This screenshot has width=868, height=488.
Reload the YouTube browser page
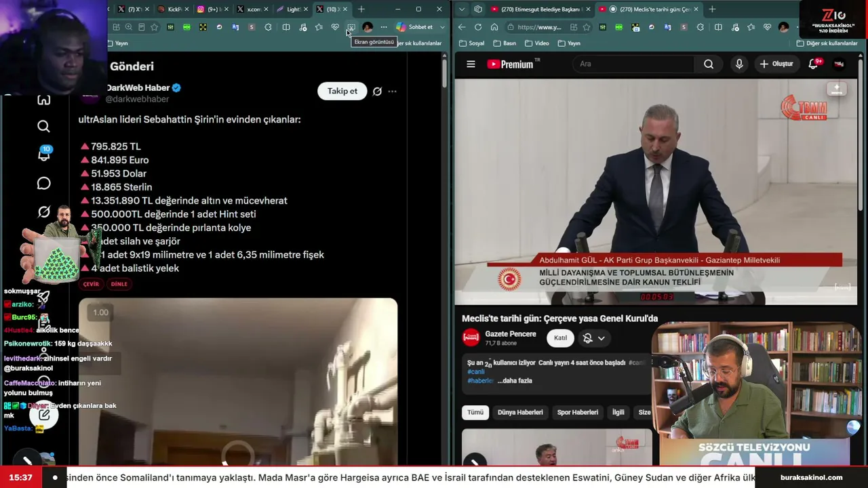click(478, 27)
